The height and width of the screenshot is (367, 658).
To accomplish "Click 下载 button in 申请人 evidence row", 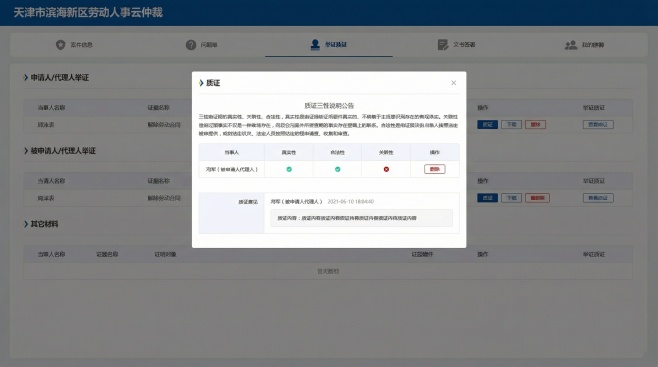I will point(511,125).
